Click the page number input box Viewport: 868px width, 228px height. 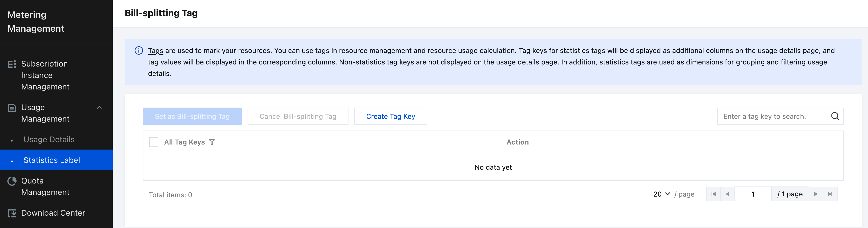[753, 194]
